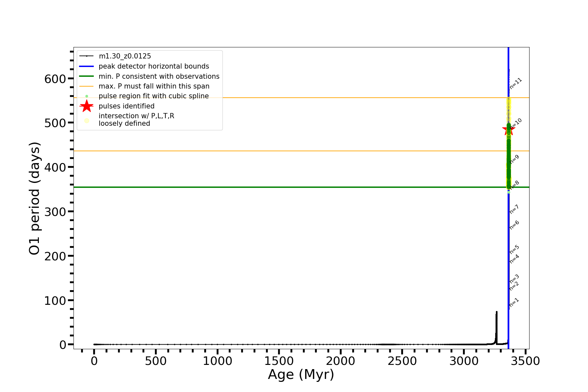The image size is (588, 392).
Task: Click the blue line sample in the legend
Action: 87,66
